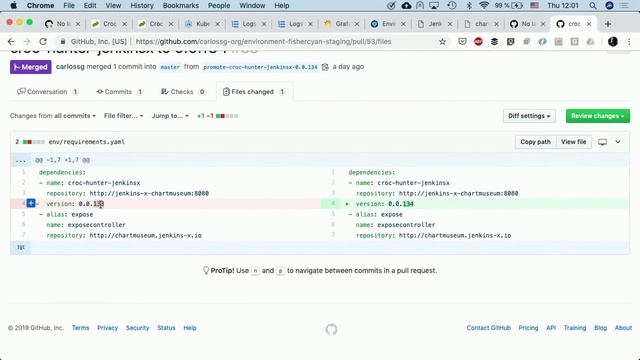Open the Status footer link

166,328
